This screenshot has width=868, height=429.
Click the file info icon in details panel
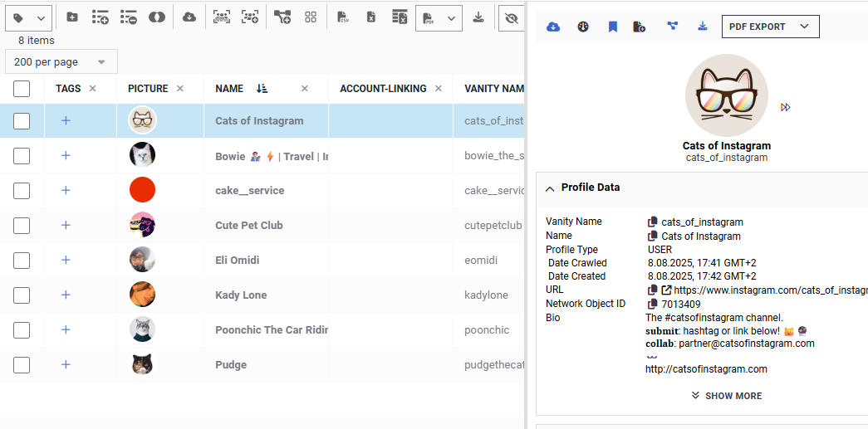pyautogui.click(x=640, y=27)
